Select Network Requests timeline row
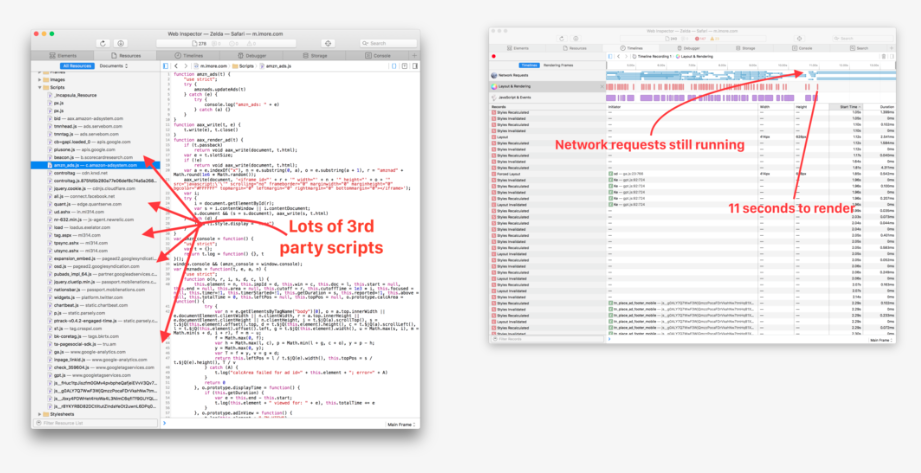This screenshot has width=921, height=473. [547, 75]
